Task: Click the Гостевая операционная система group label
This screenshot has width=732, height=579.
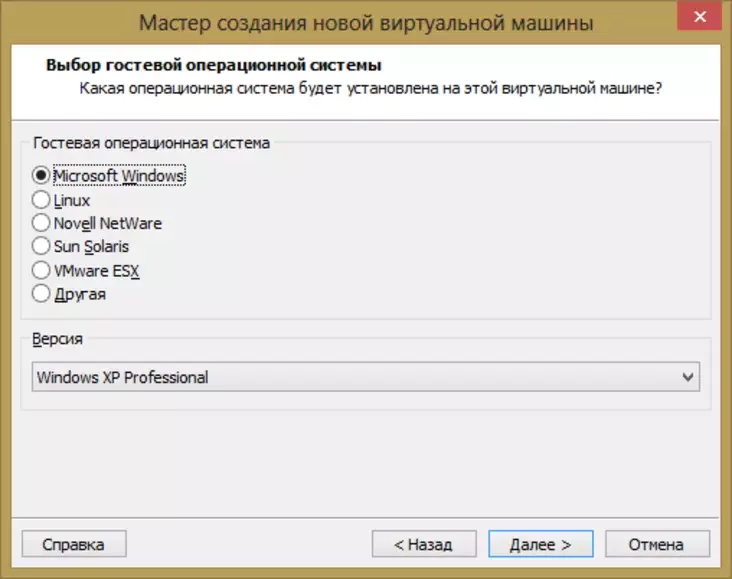Action: pyautogui.click(x=150, y=143)
